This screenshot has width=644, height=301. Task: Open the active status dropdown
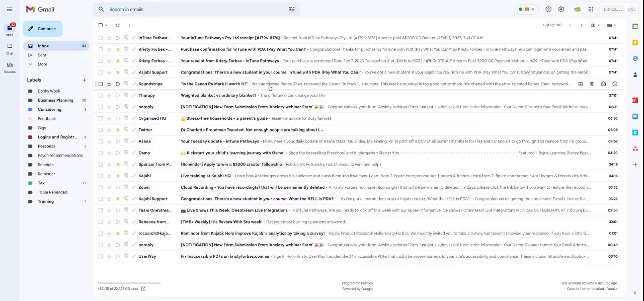(527, 9)
